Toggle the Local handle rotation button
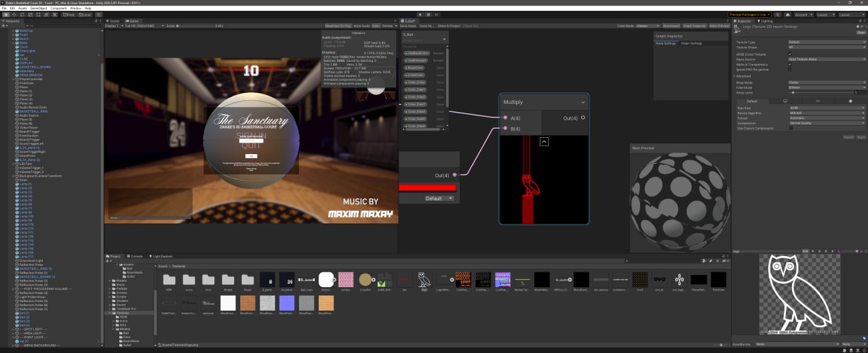The image size is (868, 353). click(x=85, y=14)
